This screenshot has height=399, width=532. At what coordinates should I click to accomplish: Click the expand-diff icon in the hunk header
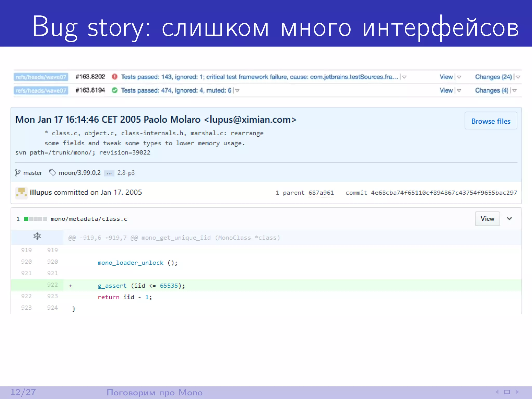(x=37, y=236)
